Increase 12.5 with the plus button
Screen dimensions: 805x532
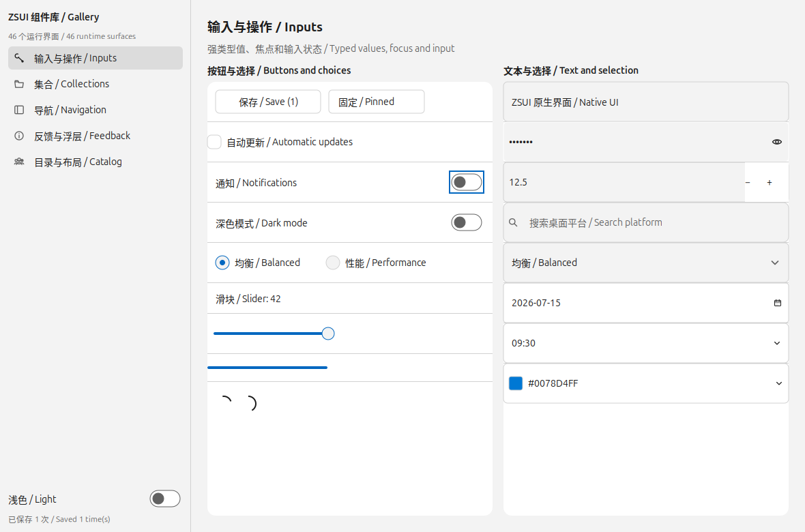pos(769,182)
